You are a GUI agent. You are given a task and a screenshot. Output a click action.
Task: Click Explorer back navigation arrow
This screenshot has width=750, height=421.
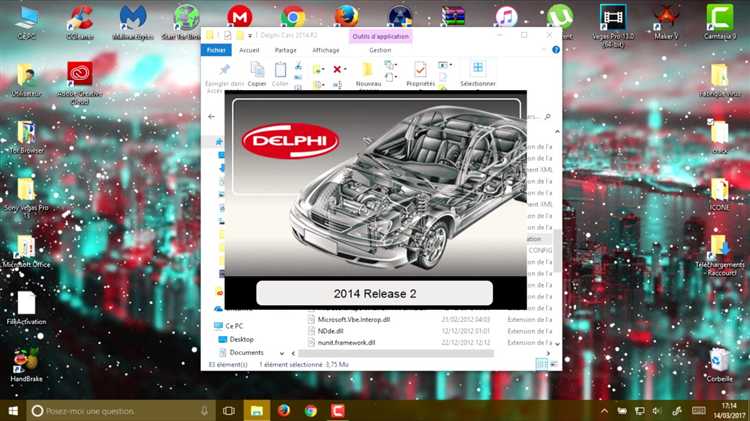click(x=212, y=116)
